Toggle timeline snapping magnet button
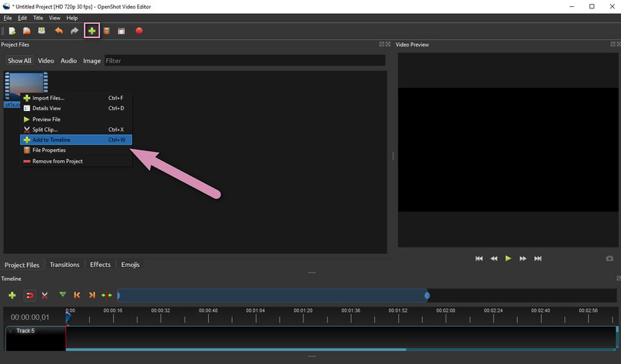 [x=29, y=295]
